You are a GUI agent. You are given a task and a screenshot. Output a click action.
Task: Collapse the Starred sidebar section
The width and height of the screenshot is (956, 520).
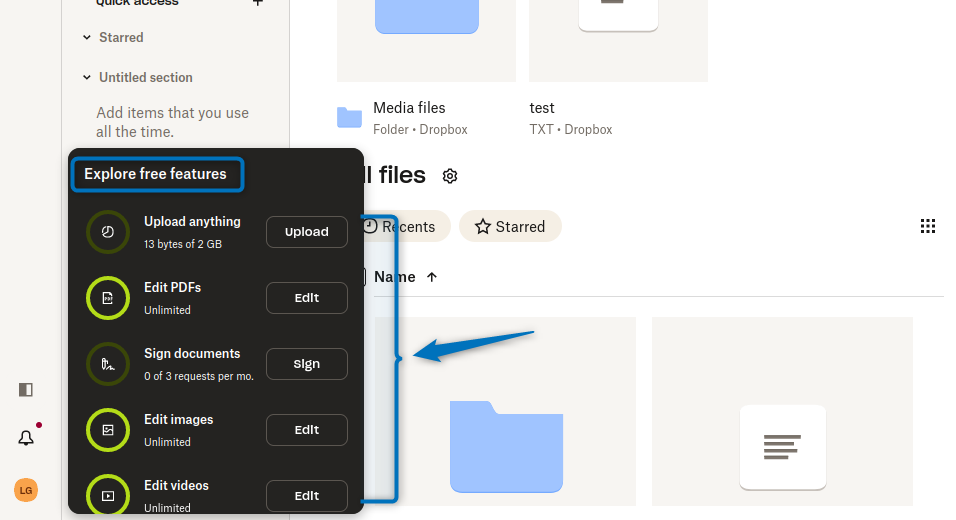pyautogui.click(x=87, y=38)
